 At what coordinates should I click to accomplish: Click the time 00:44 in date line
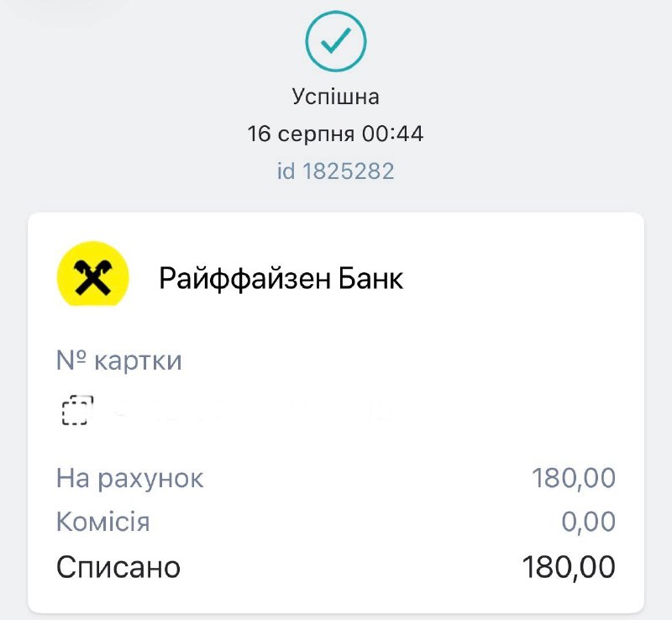[392, 134]
